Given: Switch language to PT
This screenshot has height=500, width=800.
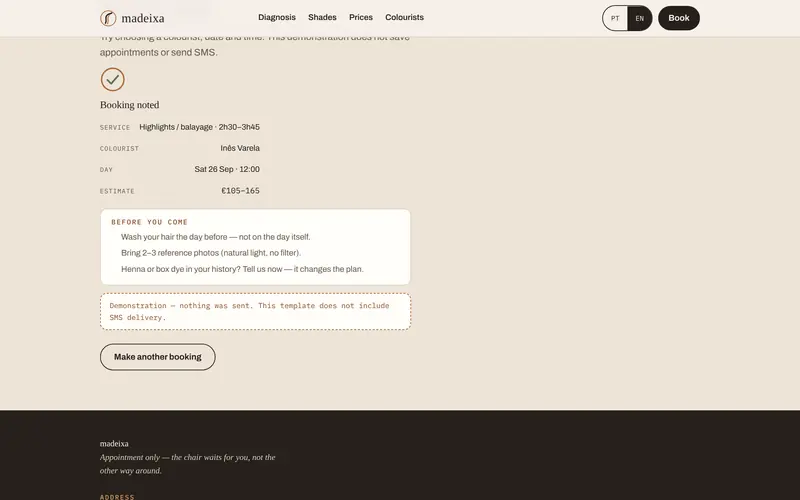Looking at the screenshot, I should tap(615, 18).
